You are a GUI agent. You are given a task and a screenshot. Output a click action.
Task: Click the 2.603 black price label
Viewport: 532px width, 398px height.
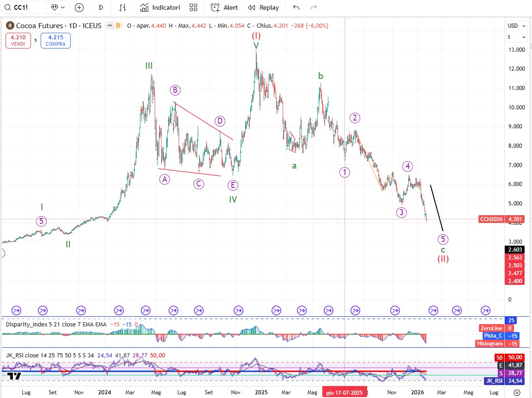pyautogui.click(x=515, y=249)
